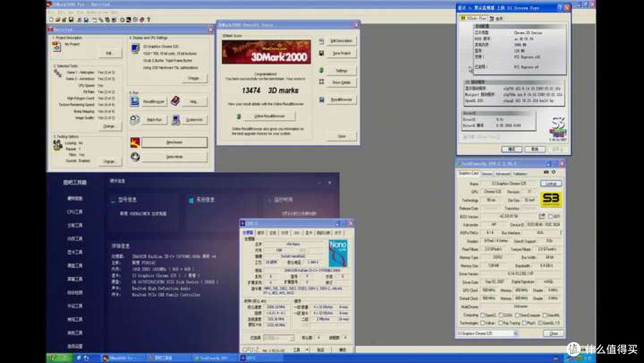Click the Selected Tests icon
The image size is (644, 363).
[57, 73]
